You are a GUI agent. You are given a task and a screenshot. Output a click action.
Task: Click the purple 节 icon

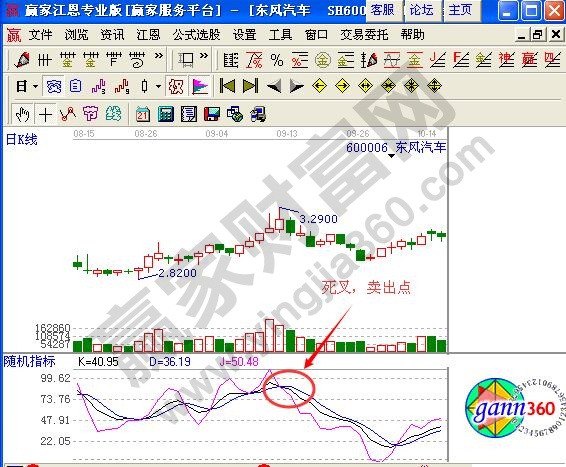(90, 114)
